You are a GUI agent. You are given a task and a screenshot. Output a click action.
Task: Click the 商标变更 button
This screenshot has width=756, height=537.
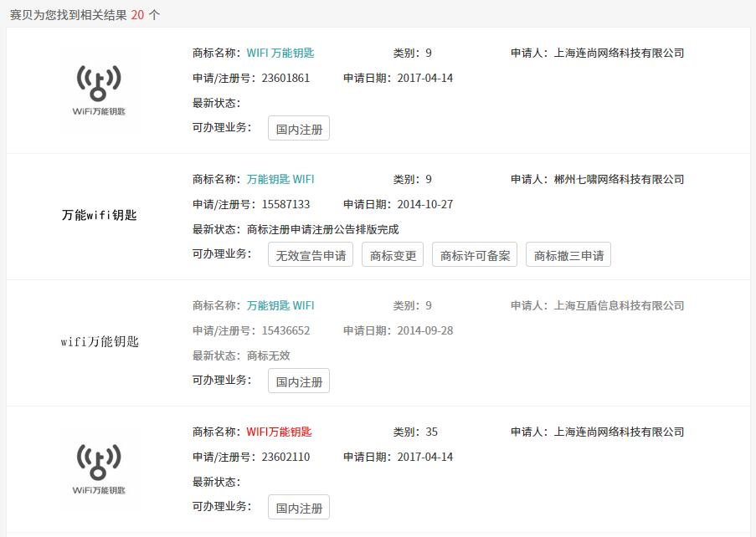pyautogui.click(x=393, y=255)
